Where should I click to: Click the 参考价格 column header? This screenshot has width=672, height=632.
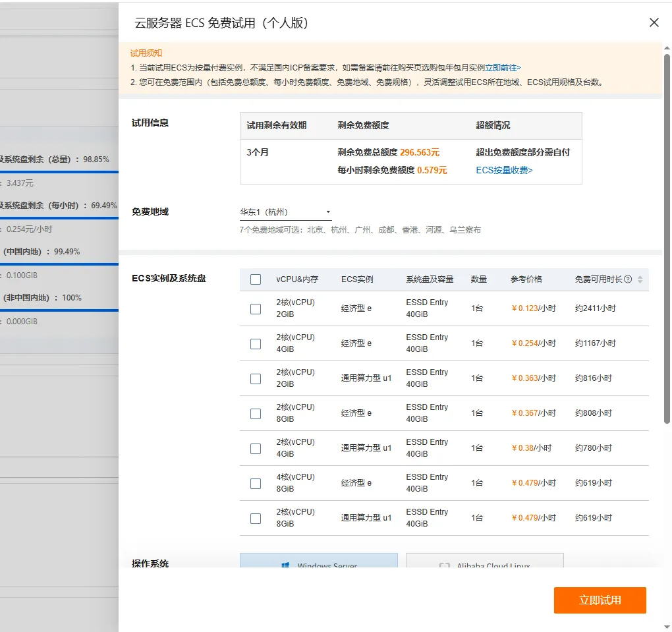(x=526, y=279)
